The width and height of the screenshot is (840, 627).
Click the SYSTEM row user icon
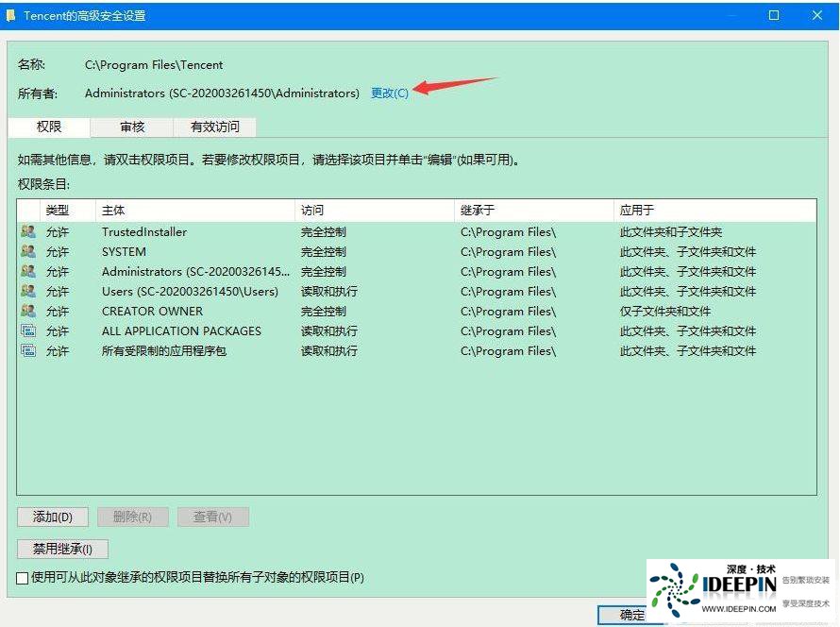28,251
